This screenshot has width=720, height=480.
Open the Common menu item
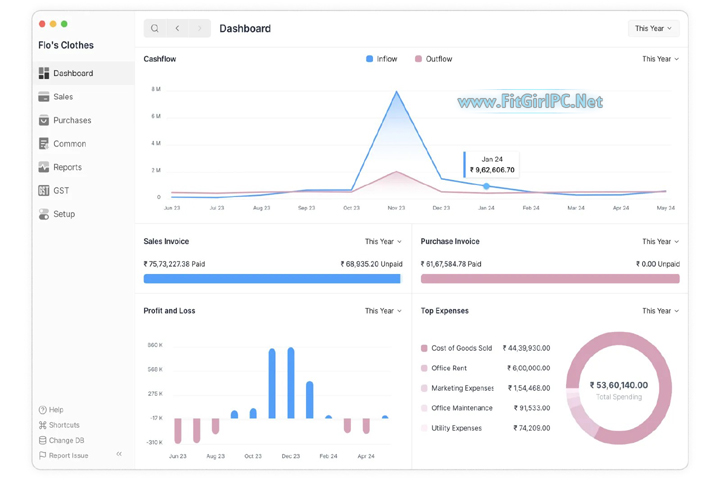(69, 144)
